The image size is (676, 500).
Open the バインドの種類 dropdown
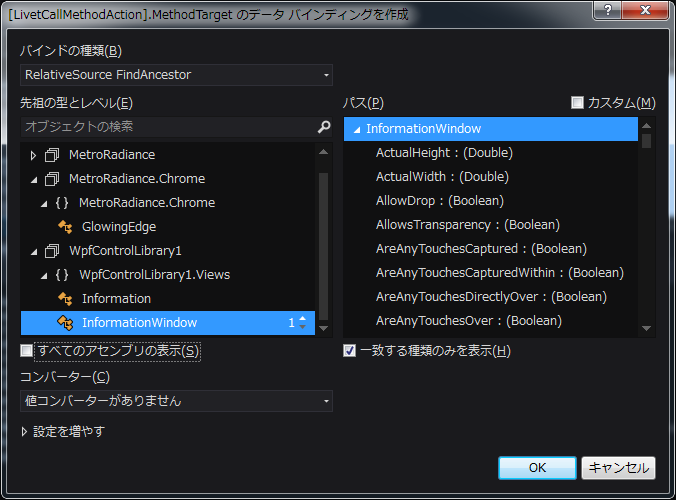coord(176,75)
